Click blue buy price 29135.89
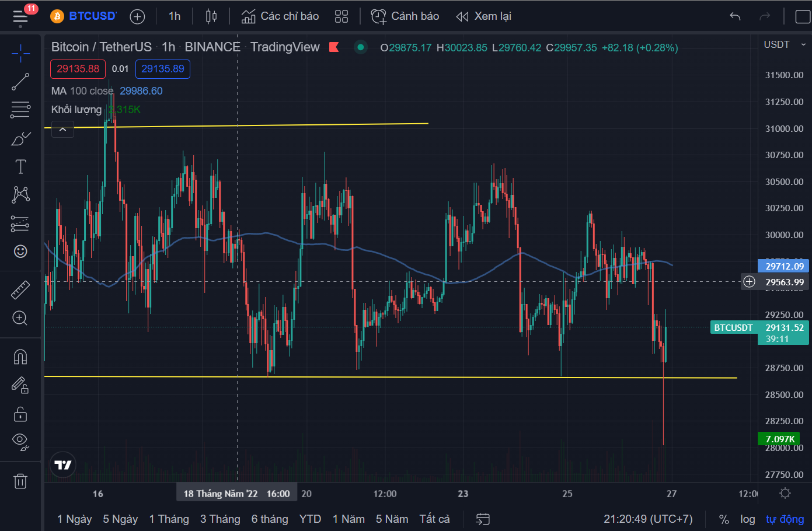This screenshot has height=531, width=812. tap(163, 69)
